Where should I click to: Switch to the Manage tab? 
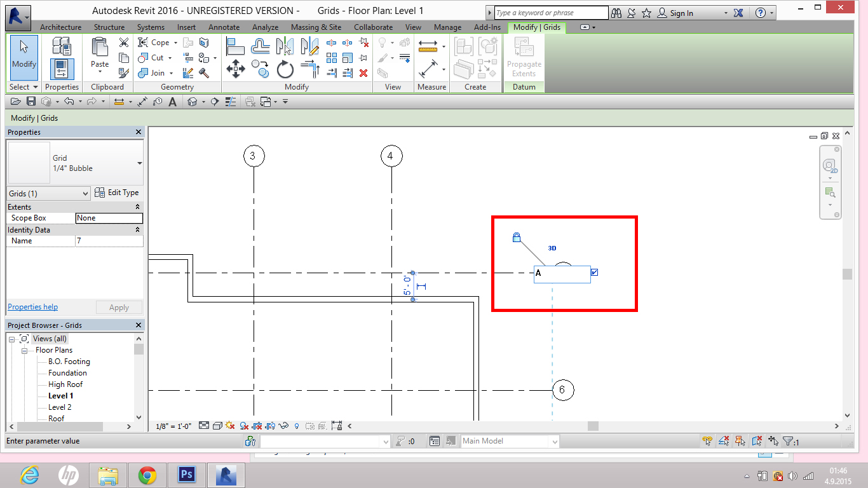tap(447, 27)
